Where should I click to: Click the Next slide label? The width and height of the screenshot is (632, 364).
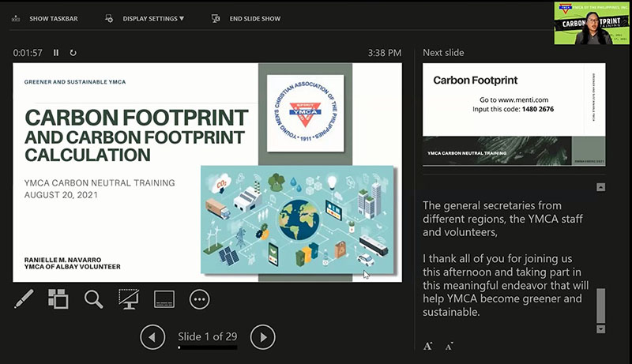[x=443, y=53]
